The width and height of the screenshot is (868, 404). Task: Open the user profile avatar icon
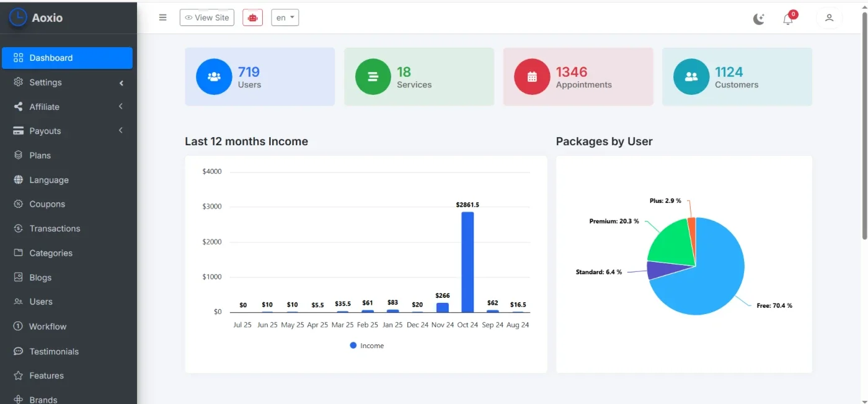click(x=829, y=18)
